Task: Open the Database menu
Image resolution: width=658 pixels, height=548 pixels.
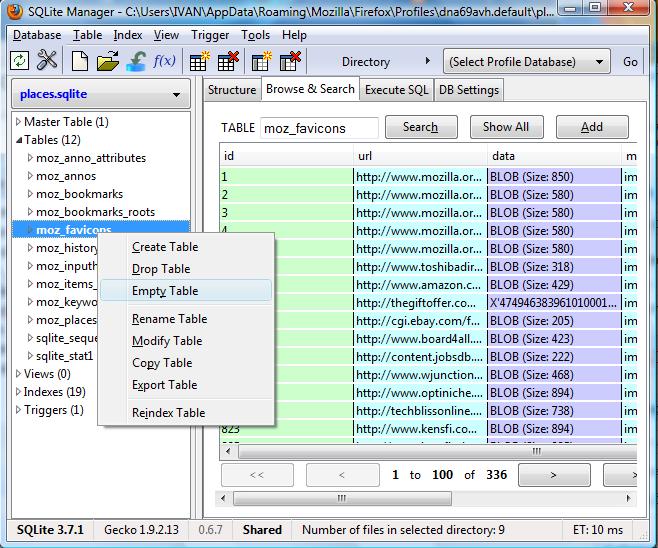Action: (37, 35)
